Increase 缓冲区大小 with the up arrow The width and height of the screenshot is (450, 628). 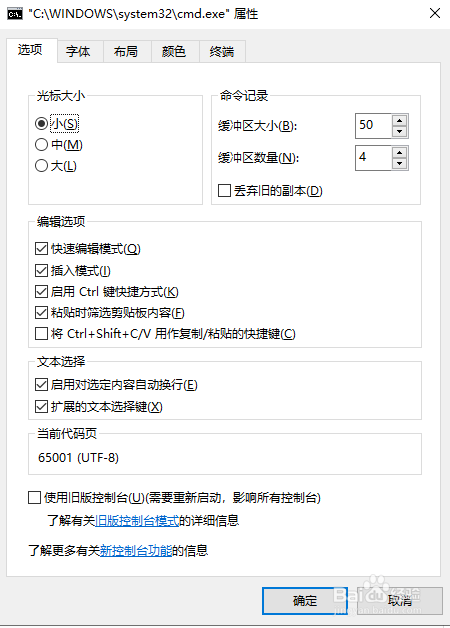[400, 120]
